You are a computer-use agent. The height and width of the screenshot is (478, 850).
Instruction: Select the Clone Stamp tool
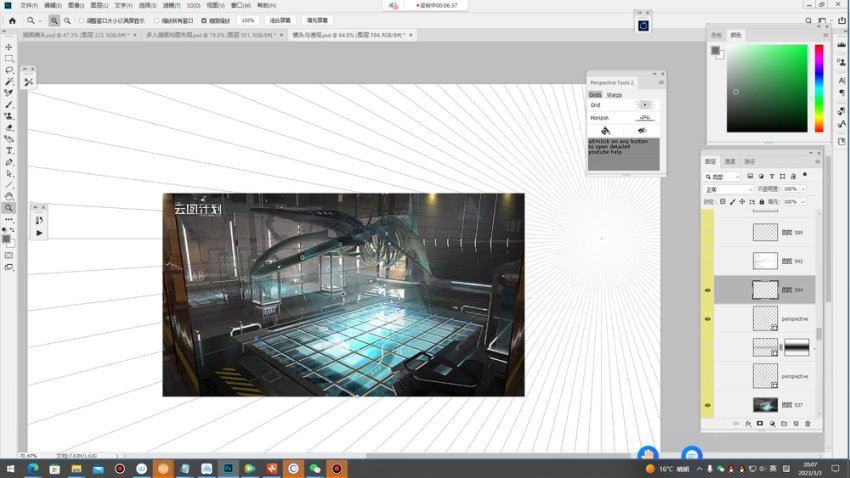(x=9, y=116)
